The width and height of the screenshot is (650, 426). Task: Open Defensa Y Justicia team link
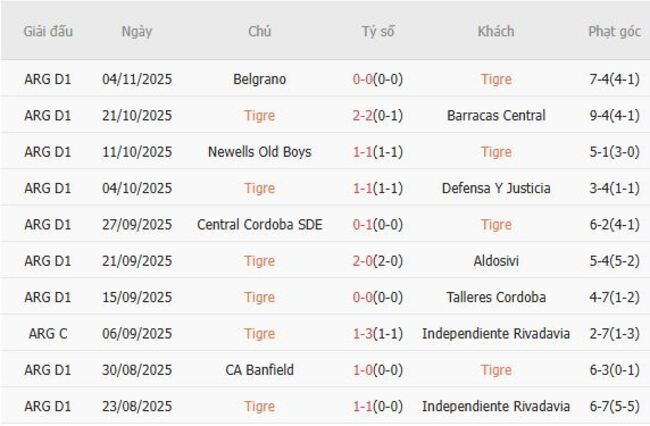click(496, 188)
